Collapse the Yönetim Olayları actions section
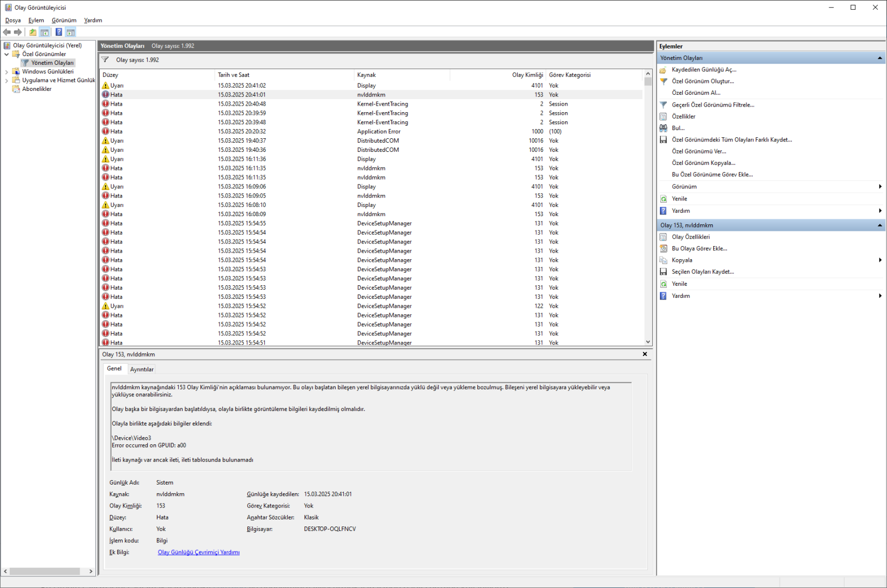The image size is (887, 588). (x=879, y=58)
